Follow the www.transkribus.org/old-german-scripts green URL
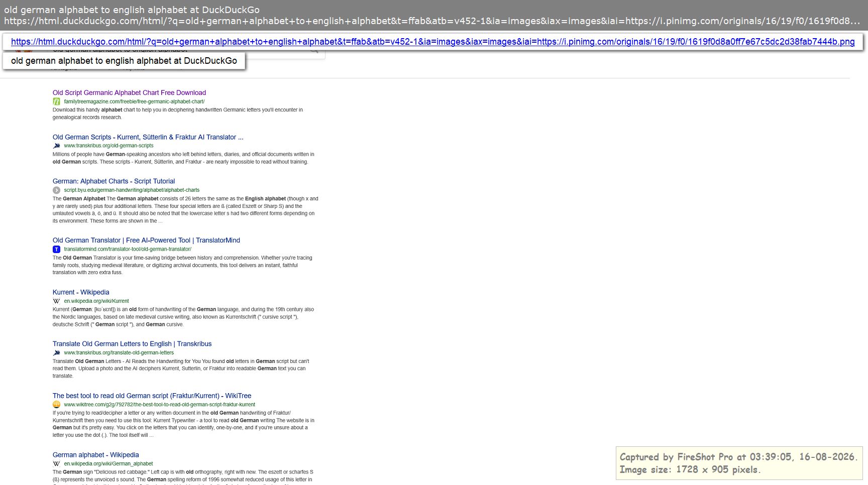The width and height of the screenshot is (868, 485). [108, 146]
